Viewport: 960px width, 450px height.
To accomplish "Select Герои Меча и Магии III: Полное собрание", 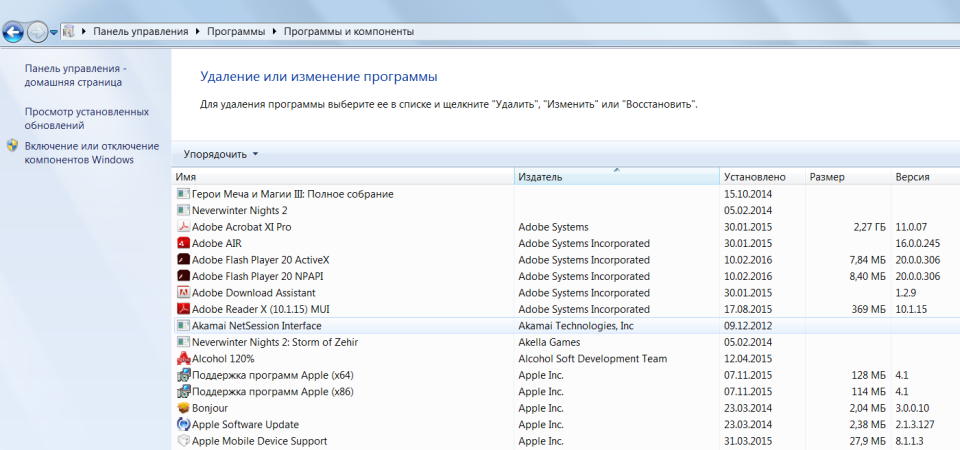I will [293, 194].
